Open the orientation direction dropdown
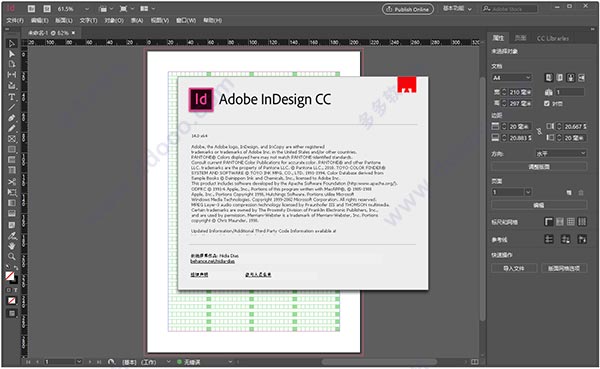The image size is (600, 369). click(561, 153)
